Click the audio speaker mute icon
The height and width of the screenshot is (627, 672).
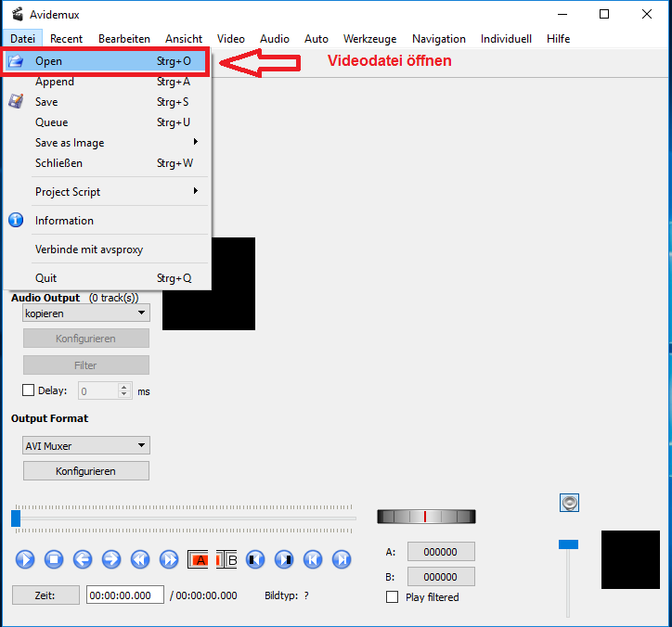point(570,503)
